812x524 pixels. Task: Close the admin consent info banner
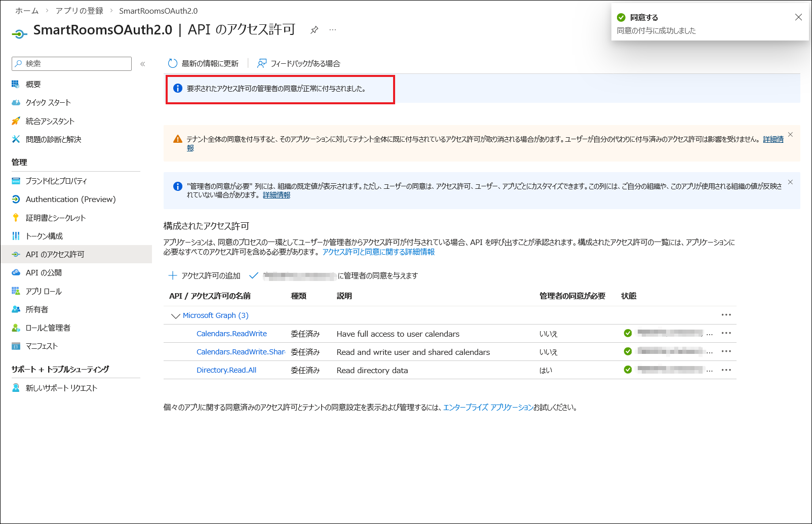[790, 182]
